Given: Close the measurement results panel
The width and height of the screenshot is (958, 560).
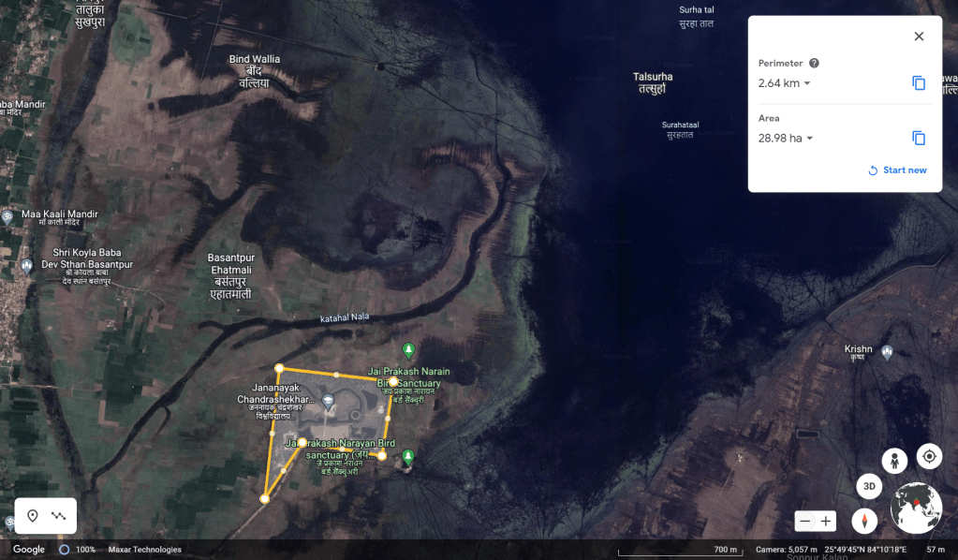Looking at the screenshot, I should click(918, 37).
